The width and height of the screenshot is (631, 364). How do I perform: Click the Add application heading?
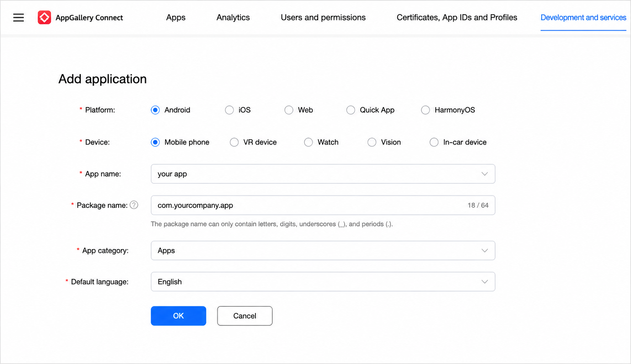tap(102, 79)
